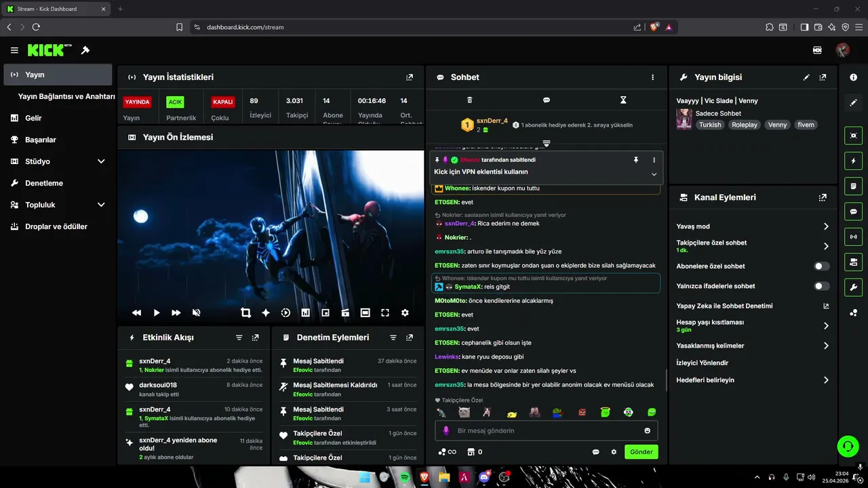Click the crop icon in preview controls
This screenshot has width=868, height=488.
245,312
